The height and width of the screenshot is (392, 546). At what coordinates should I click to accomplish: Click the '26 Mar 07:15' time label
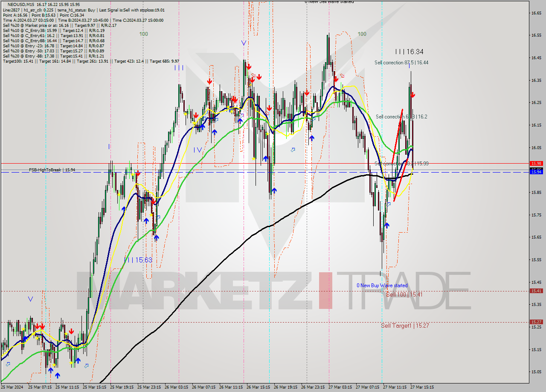click(x=203, y=387)
